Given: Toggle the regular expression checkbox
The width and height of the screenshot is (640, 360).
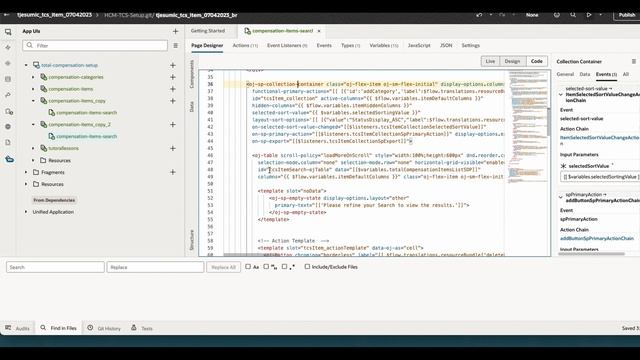Looking at the screenshot, I should 284,267.
